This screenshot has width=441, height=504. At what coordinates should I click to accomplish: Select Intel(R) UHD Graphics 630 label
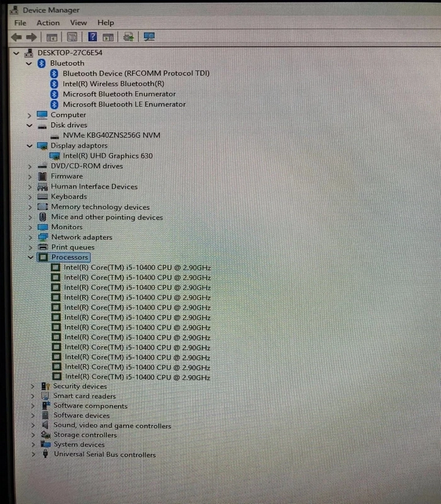click(x=108, y=156)
